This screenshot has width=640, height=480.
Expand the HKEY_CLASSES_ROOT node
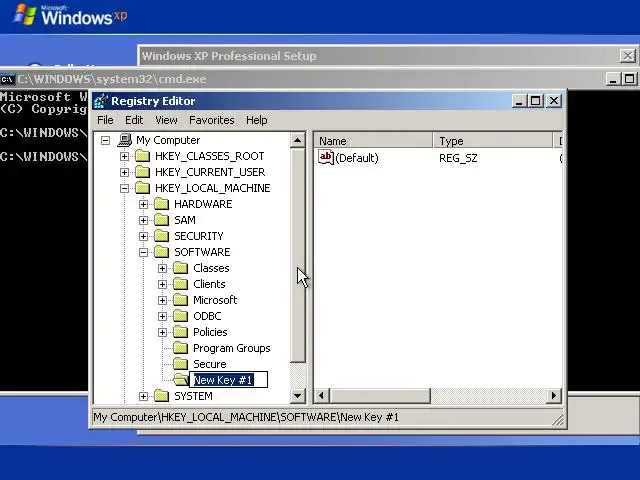(124, 156)
